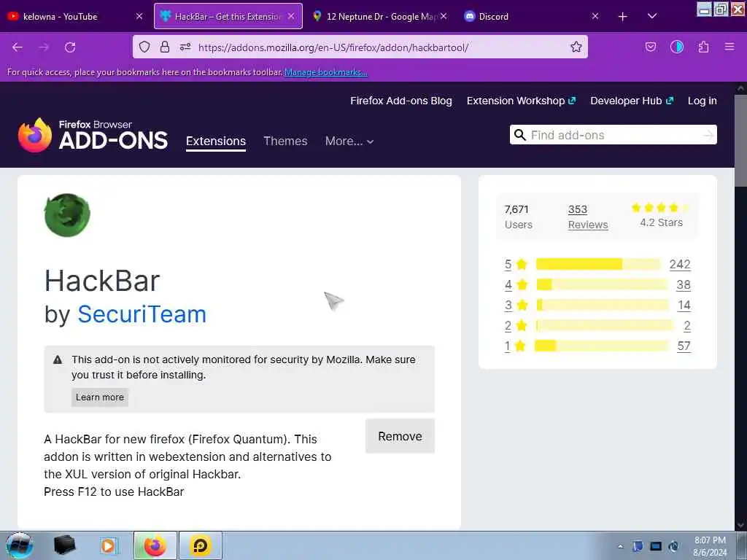The image size is (747, 560).
Task: Open the tracking protection shield icon
Action: [144, 47]
